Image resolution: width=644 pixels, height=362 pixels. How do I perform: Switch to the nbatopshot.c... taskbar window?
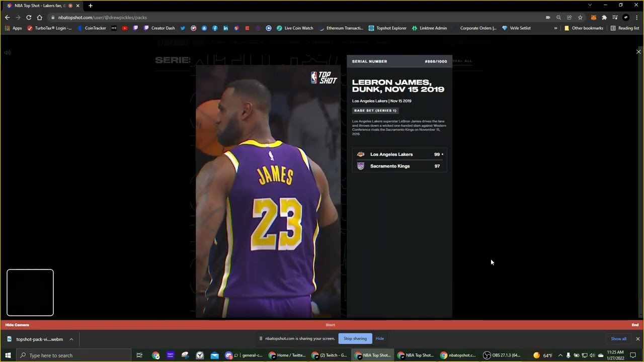(x=458, y=355)
